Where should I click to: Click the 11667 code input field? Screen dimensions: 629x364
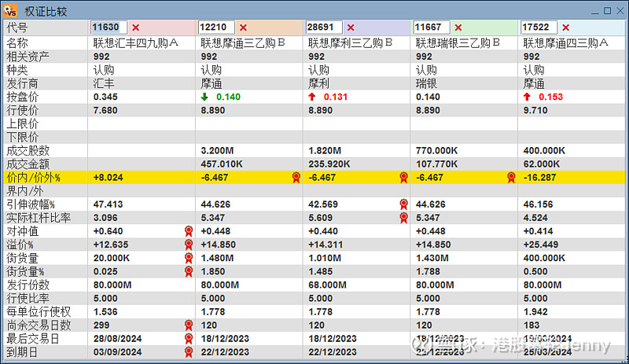click(431, 28)
